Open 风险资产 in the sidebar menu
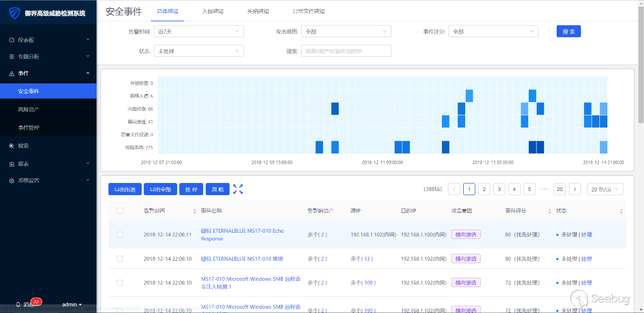Viewport: 644px width, 313px height. [x=28, y=109]
